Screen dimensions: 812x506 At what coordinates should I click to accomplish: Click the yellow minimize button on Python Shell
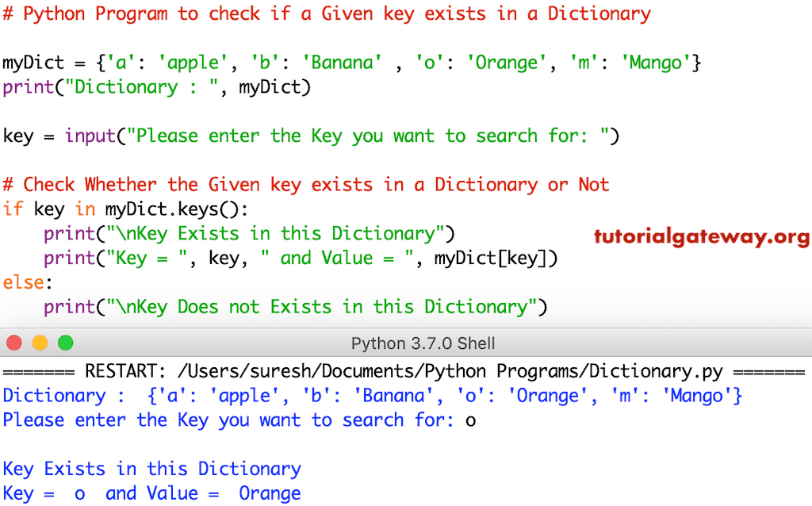click(40, 343)
